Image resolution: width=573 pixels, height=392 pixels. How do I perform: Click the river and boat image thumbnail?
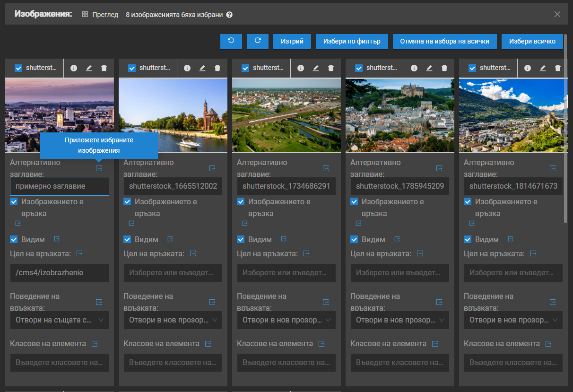[173, 115]
